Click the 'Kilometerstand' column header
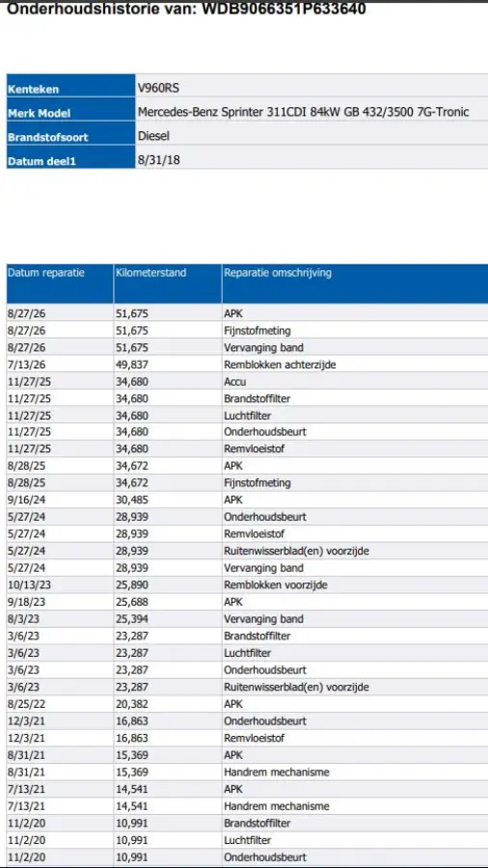The width and height of the screenshot is (488, 868). tap(168, 284)
